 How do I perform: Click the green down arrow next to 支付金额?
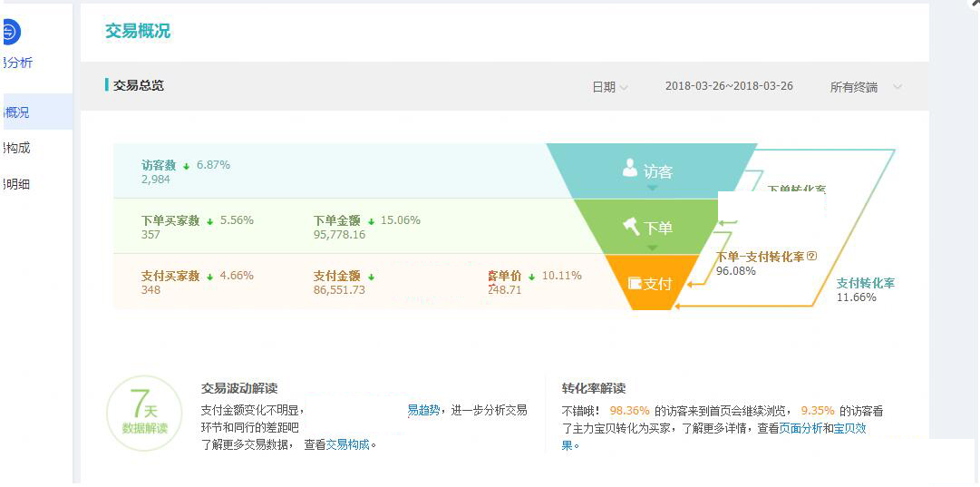click(371, 277)
